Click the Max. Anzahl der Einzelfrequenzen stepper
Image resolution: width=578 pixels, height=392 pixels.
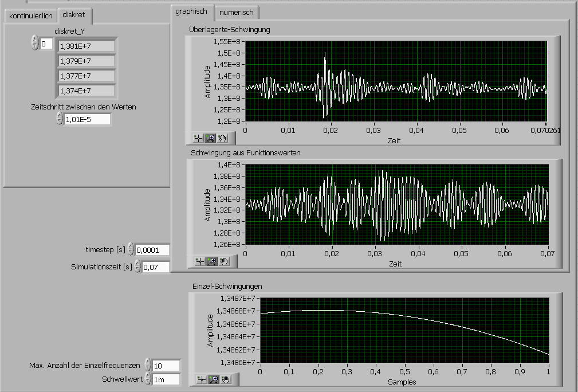[x=148, y=364]
